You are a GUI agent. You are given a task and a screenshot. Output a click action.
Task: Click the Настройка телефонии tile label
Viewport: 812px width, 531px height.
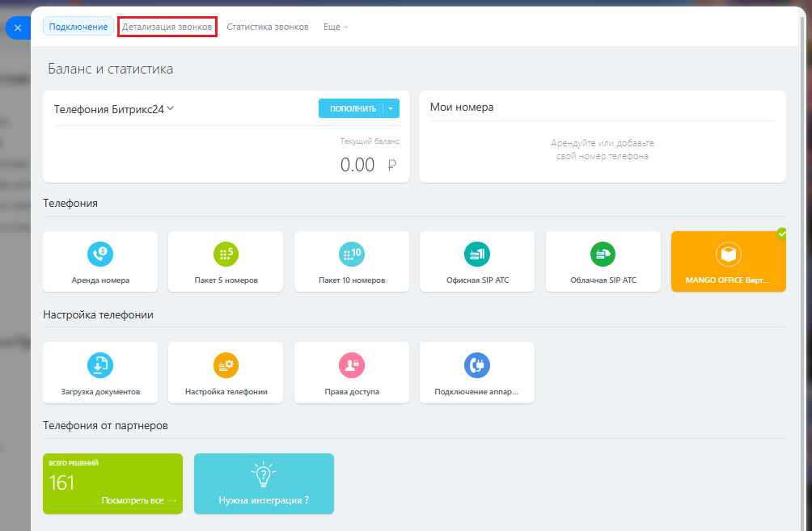tap(226, 392)
